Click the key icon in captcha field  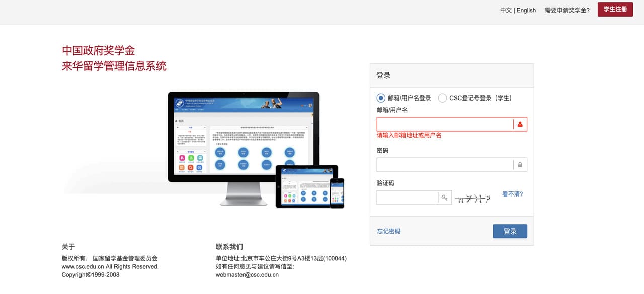[x=444, y=198]
